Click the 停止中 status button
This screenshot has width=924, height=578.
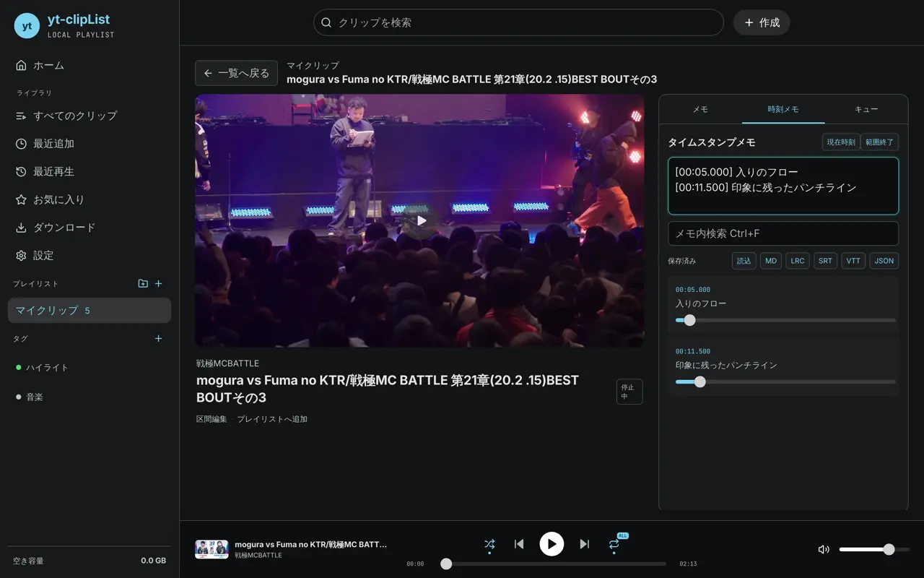[629, 392]
